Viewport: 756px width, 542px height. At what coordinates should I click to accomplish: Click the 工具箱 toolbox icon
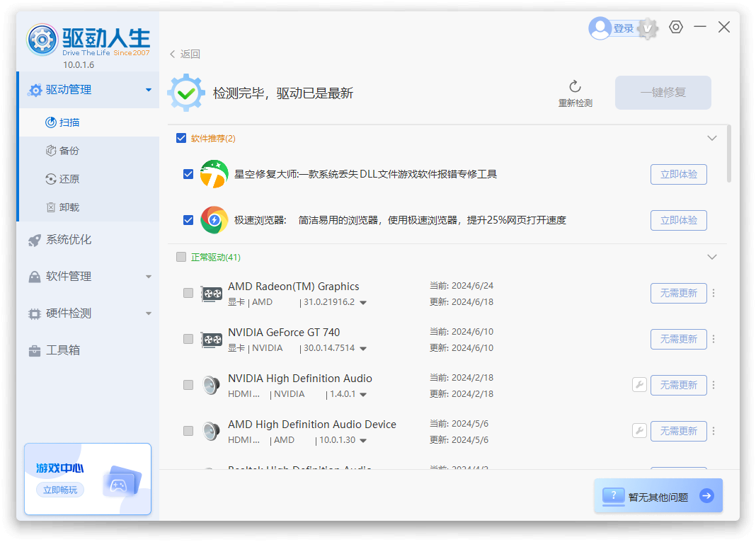click(34, 351)
